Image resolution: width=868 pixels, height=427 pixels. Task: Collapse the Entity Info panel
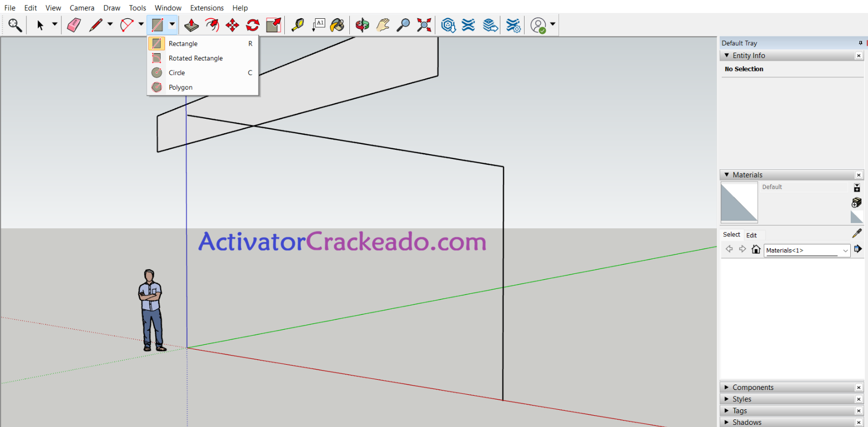[x=727, y=55]
